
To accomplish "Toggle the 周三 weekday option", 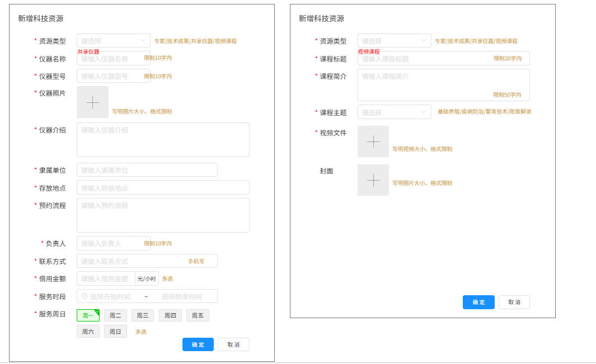I will pos(143,315).
